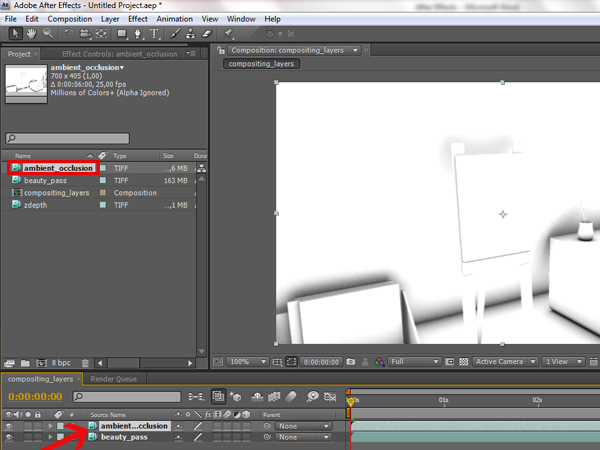The image size is (600, 450).
Task: Select the Horizontal Type tool
Action: [154, 33]
